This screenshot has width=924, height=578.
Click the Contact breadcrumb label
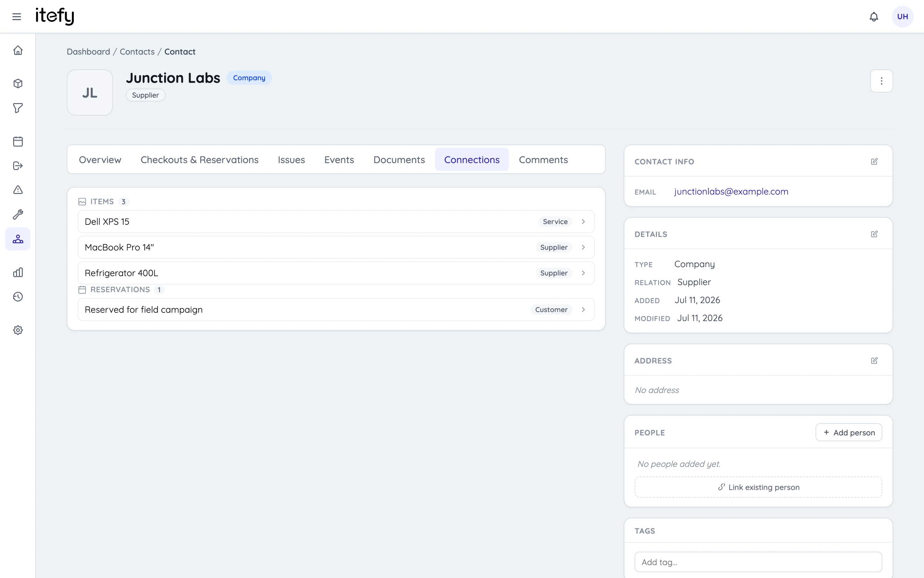180,52
